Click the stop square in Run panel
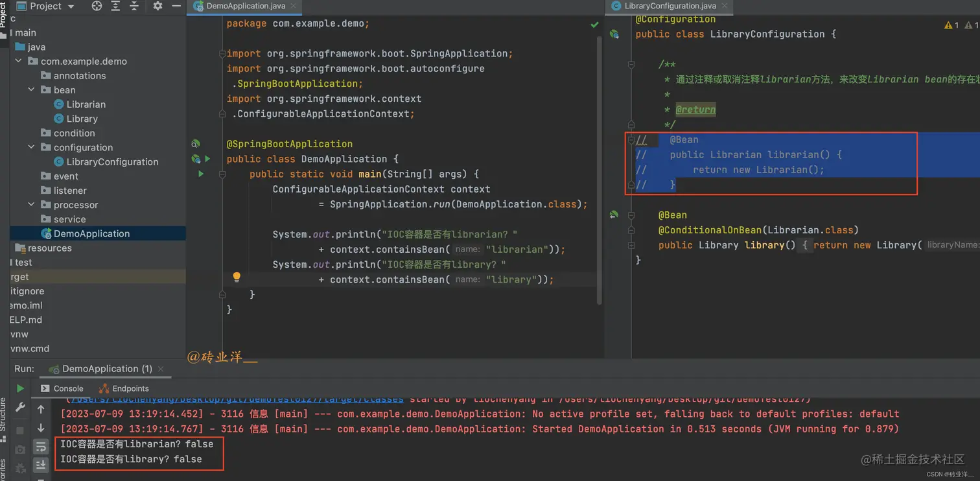980x481 pixels. click(x=20, y=430)
